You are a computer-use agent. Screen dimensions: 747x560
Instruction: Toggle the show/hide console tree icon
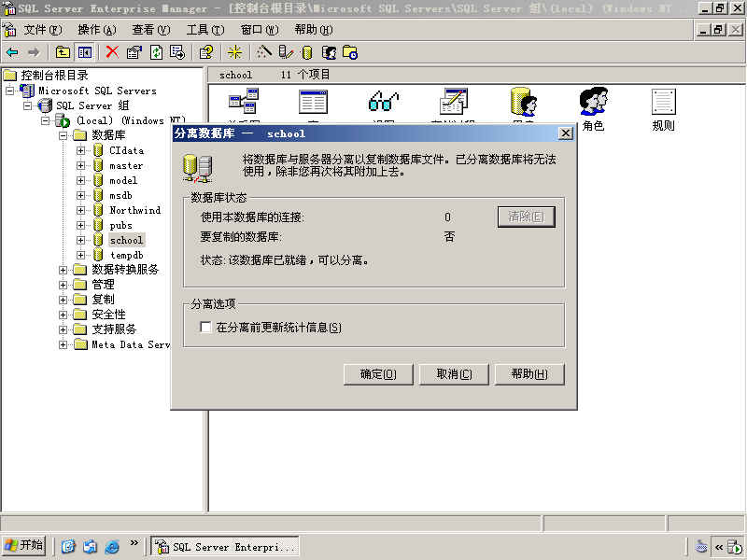(x=85, y=52)
